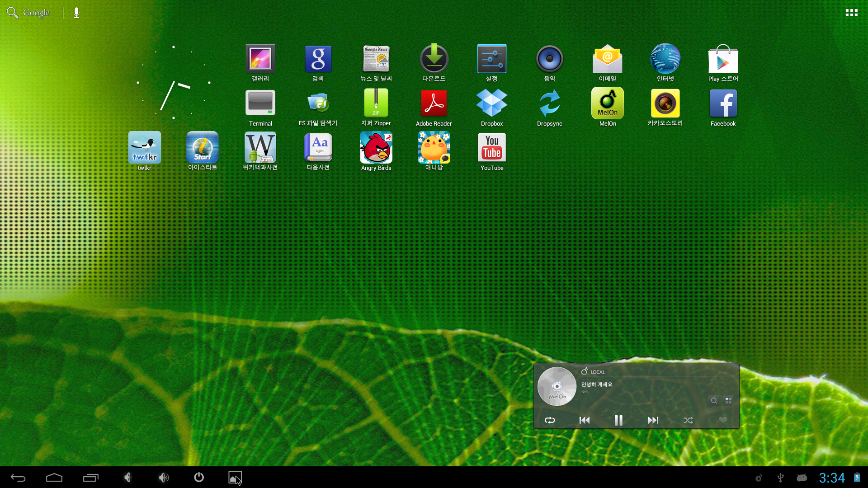Launch the 검색 Google search app
Screen dimensions: 868x488
[318, 63]
